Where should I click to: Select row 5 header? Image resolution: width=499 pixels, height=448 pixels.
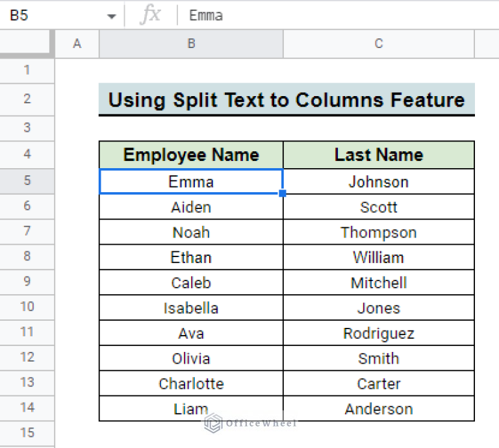pos(27,180)
